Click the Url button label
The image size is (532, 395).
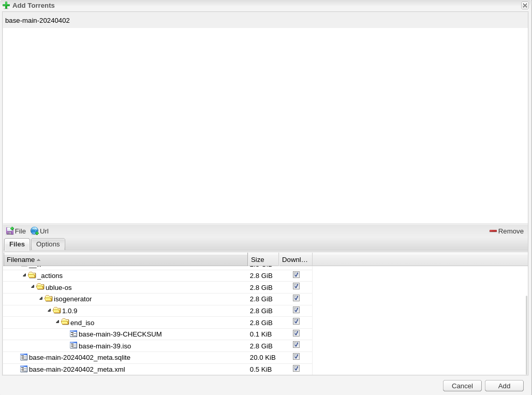[x=44, y=231]
